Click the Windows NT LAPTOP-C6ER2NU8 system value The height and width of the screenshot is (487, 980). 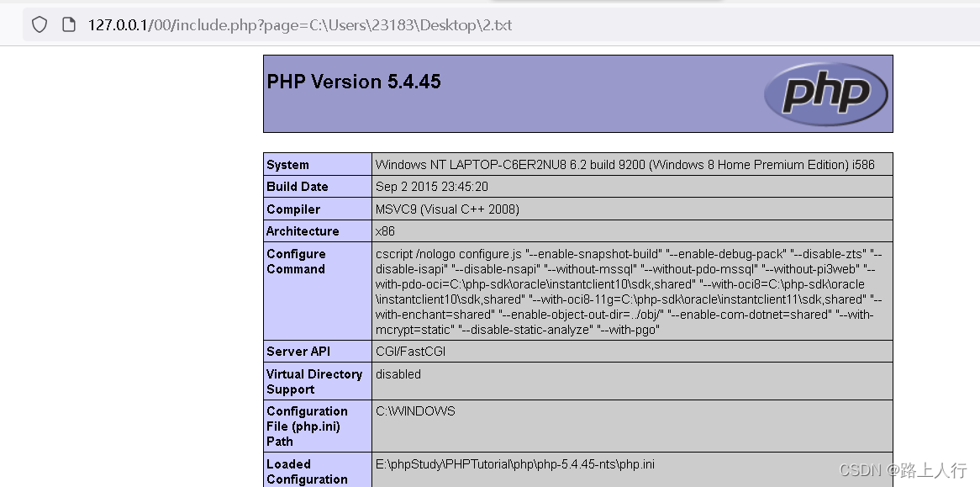point(625,165)
